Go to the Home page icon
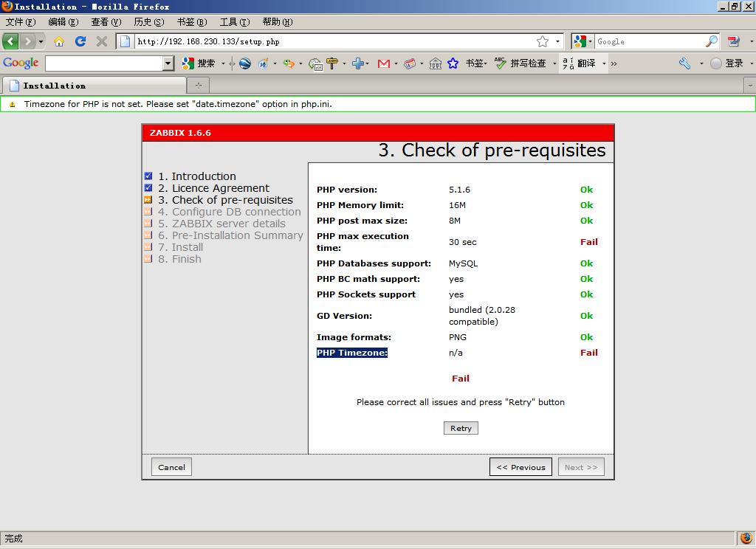This screenshot has height=549, width=756. (59, 41)
